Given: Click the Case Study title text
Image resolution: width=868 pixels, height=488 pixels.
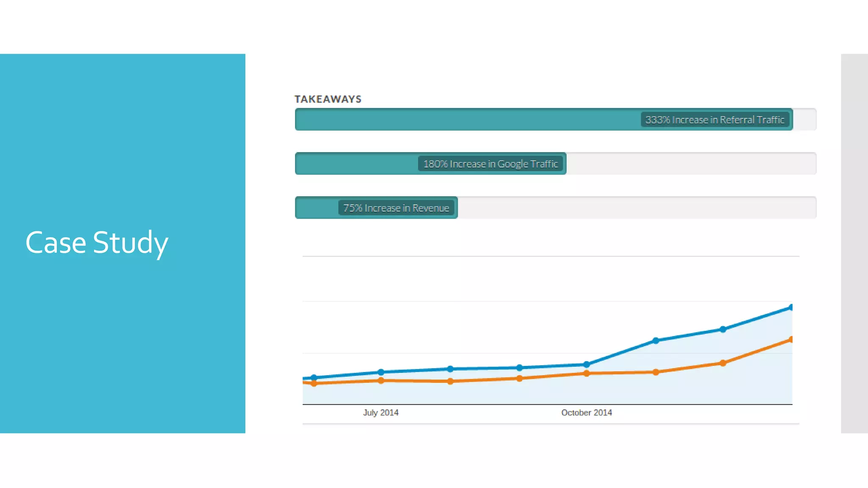Looking at the screenshot, I should [97, 243].
